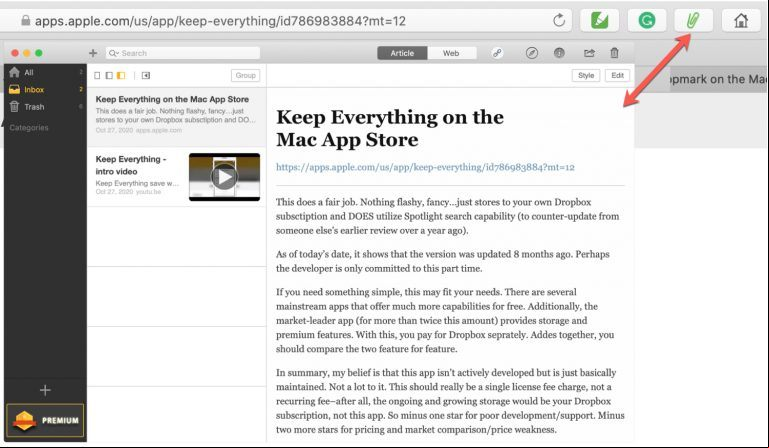Reload the page with the refresh icon
Viewport: 769px width, 448px height.
tap(559, 21)
